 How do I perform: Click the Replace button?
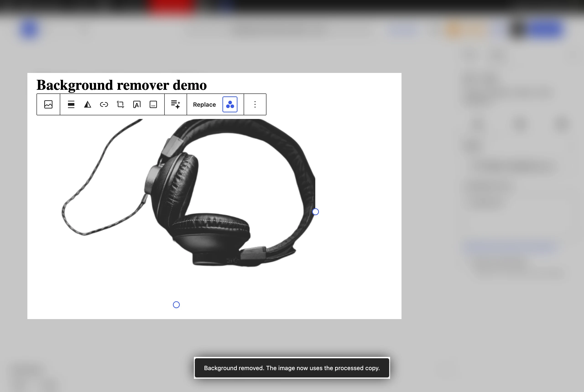(x=204, y=105)
